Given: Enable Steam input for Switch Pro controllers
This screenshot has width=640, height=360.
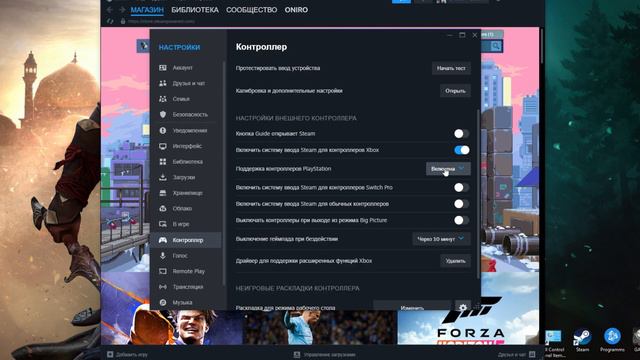Looking at the screenshot, I should [x=462, y=187].
